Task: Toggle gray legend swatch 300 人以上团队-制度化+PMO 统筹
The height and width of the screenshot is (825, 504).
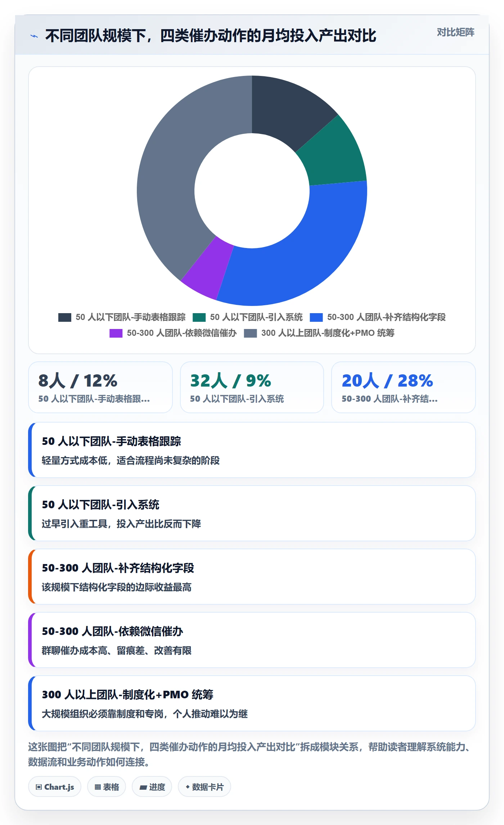Action: pyautogui.click(x=250, y=333)
